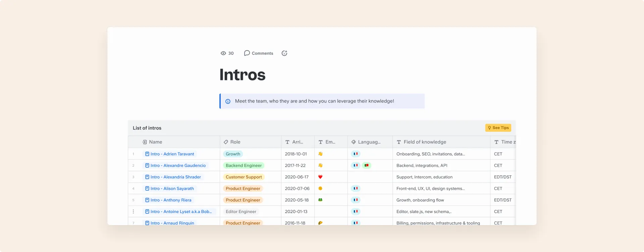The width and height of the screenshot is (644, 252).
Task: Click the eye views counter icon
Action: tap(223, 53)
